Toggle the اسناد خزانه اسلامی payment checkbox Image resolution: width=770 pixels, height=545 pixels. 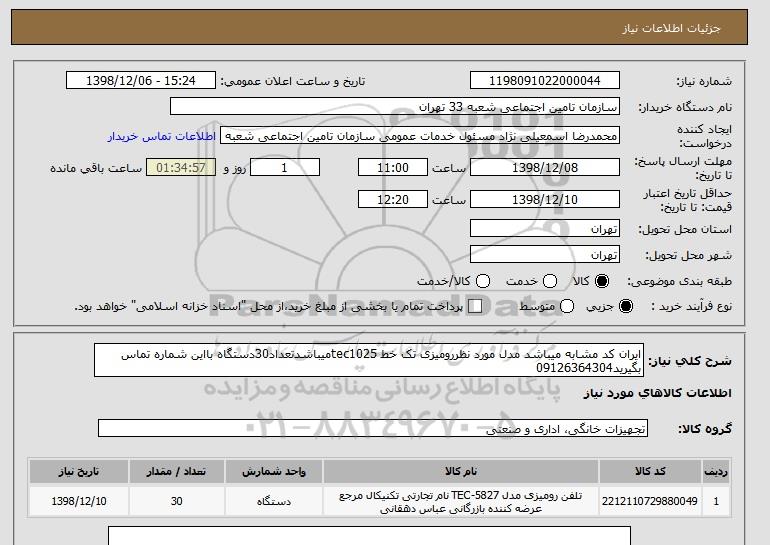475,306
